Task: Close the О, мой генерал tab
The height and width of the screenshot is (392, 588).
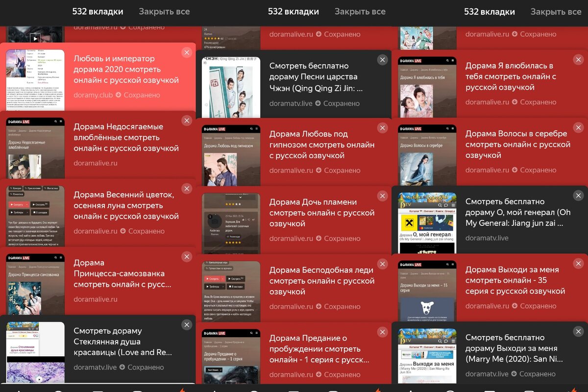Action: (578, 196)
